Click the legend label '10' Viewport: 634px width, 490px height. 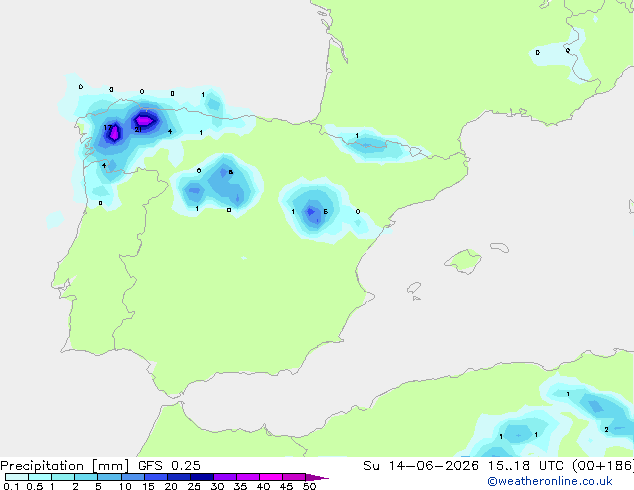125,486
